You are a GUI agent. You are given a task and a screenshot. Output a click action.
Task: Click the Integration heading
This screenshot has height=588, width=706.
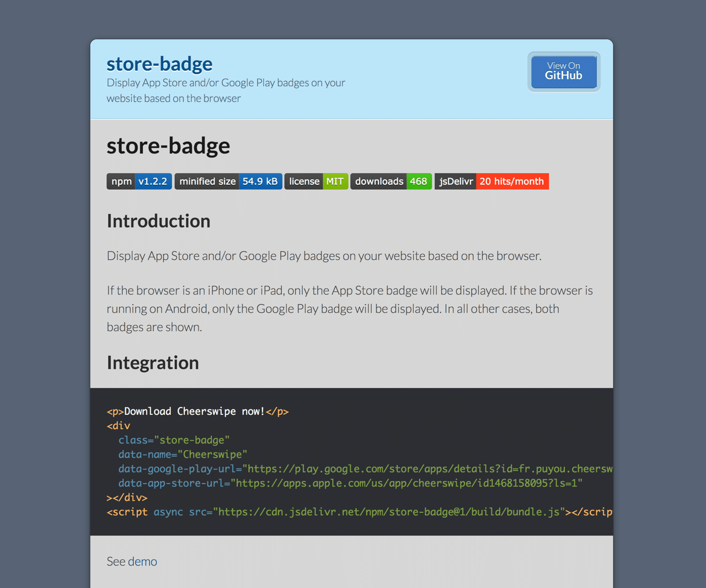153,363
